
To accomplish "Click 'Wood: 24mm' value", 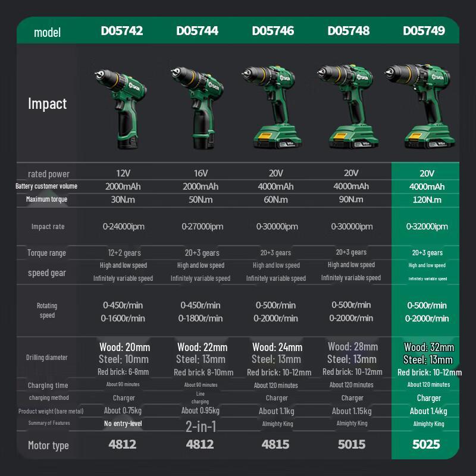I will (x=277, y=347).
